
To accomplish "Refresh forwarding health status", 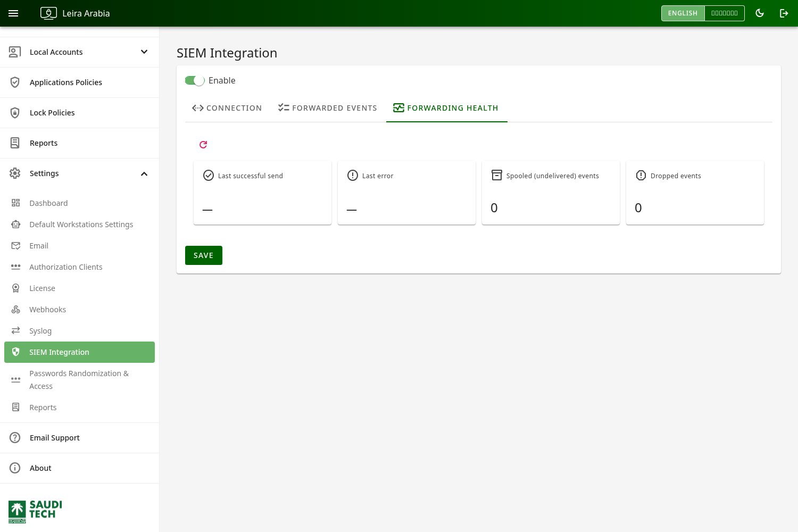I will pyautogui.click(x=203, y=145).
